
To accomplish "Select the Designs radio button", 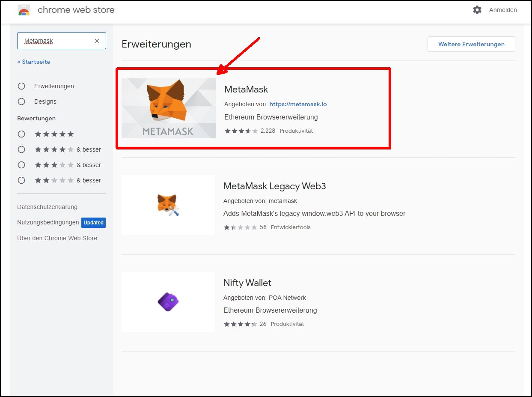I will coord(21,101).
